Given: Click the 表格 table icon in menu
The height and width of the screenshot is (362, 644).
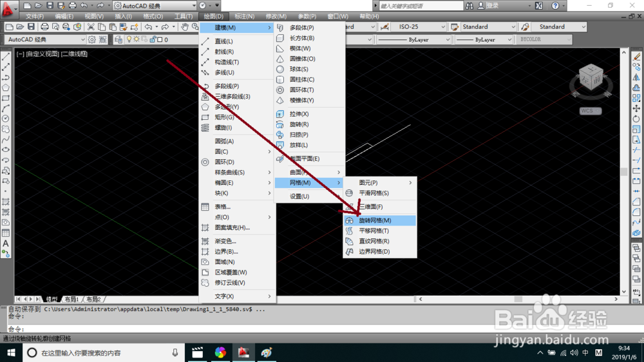Looking at the screenshot, I should [x=205, y=207].
